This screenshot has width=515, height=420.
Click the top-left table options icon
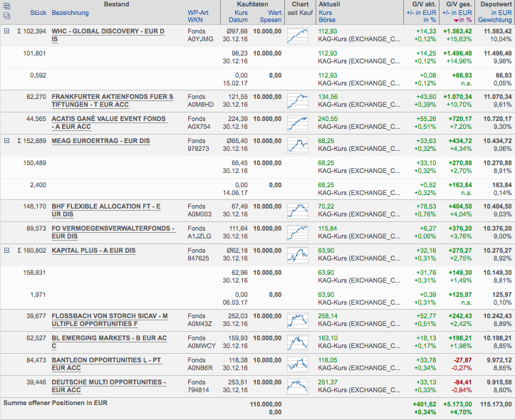(6, 6)
